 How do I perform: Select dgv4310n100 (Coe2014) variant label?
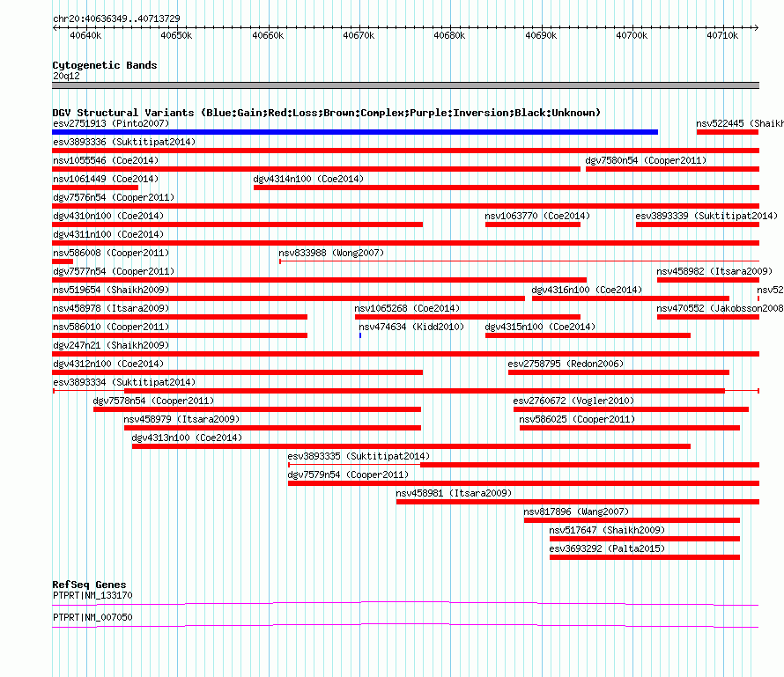point(108,216)
